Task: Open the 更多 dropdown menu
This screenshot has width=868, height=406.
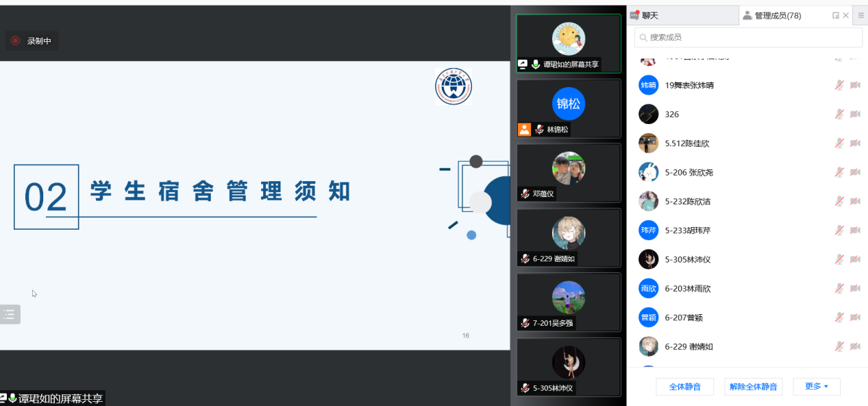Action: (x=816, y=387)
